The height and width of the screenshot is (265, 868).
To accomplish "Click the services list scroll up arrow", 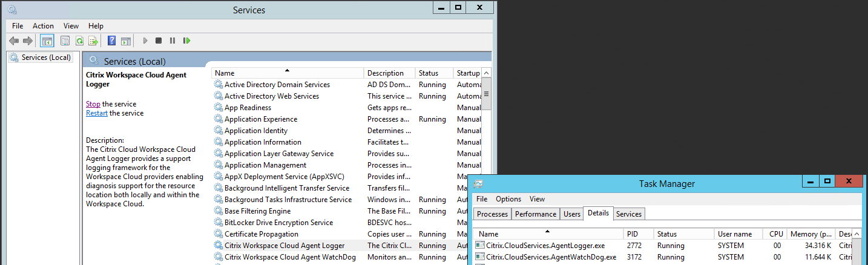I will [487, 73].
